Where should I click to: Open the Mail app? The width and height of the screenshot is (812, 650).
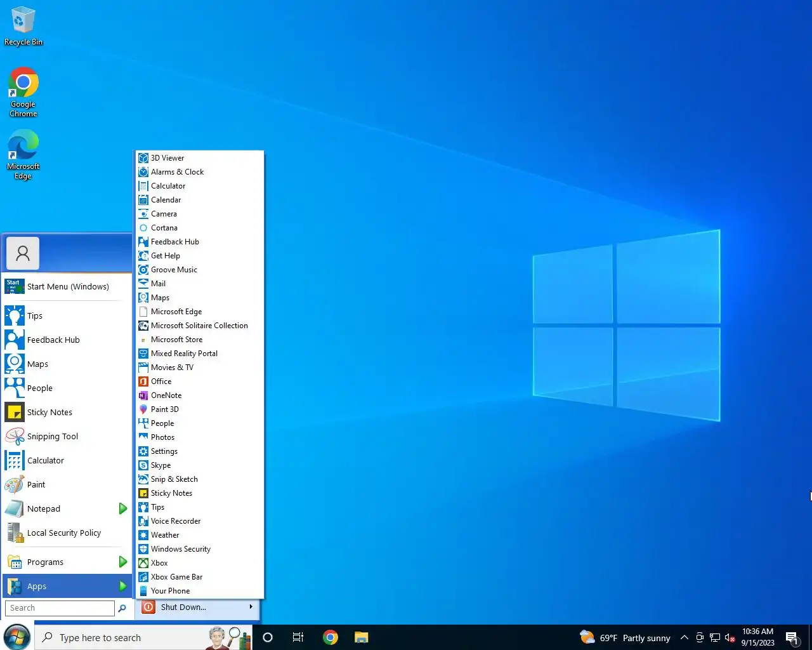pyautogui.click(x=199, y=284)
